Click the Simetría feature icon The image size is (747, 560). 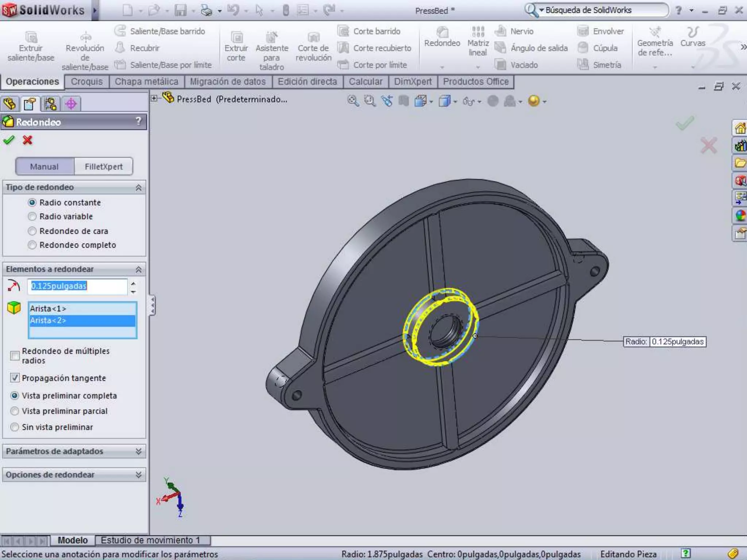coord(583,65)
